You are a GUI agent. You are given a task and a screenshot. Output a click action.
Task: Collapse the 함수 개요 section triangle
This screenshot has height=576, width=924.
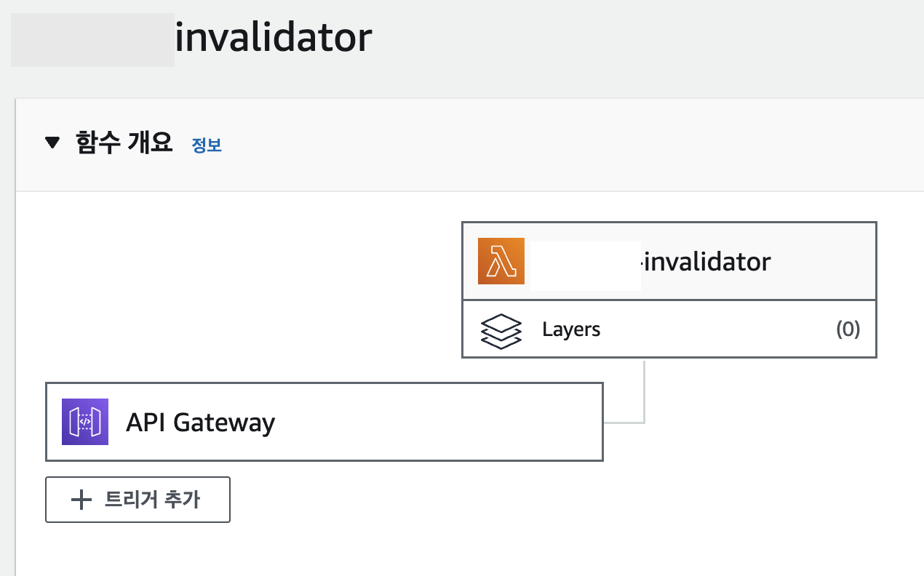[x=52, y=143]
